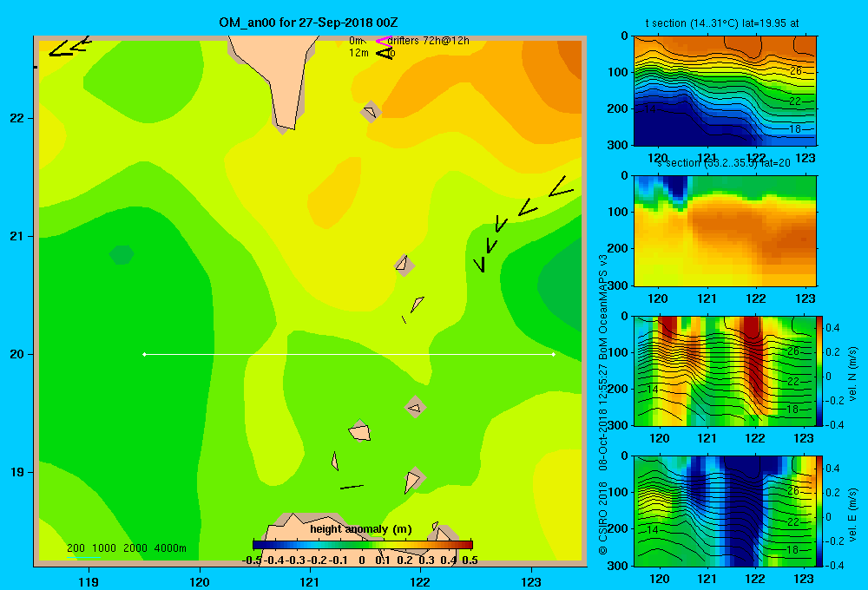868x590 pixels.
Task: Click the 'vel. E (m/s)' colorbar strip
Action: 819,511
